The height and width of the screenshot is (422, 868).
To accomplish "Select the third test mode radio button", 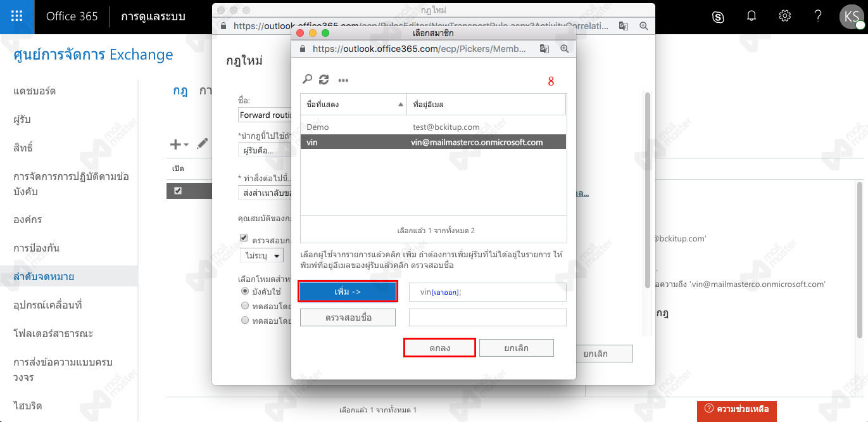I will (x=245, y=321).
